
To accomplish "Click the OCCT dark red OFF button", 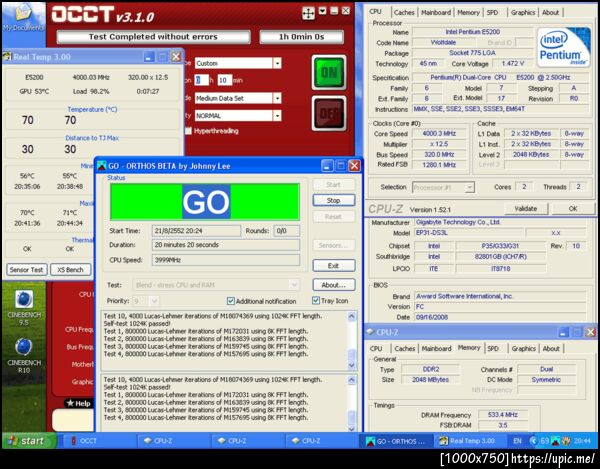I will click(329, 113).
